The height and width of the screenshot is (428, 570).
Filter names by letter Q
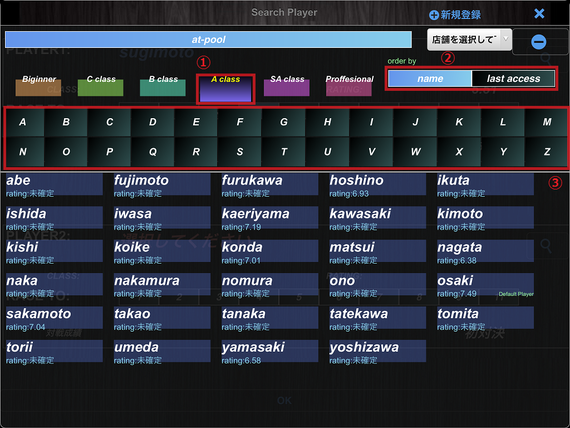click(x=153, y=152)
